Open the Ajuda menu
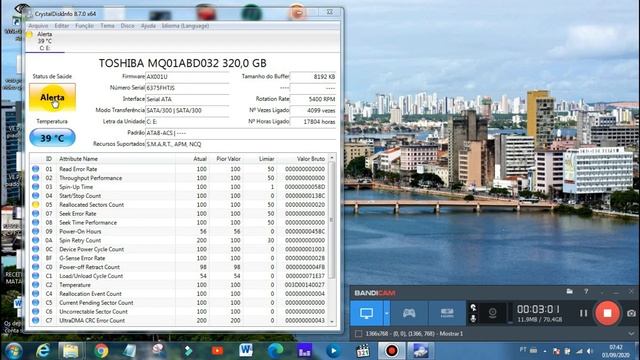 (x=148, y=26)
